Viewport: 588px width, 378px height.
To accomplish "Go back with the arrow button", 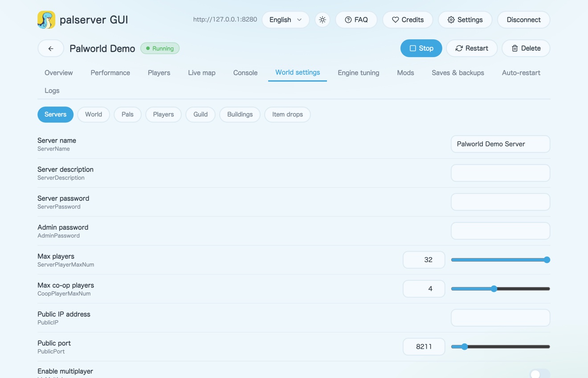I will point(51,48).
